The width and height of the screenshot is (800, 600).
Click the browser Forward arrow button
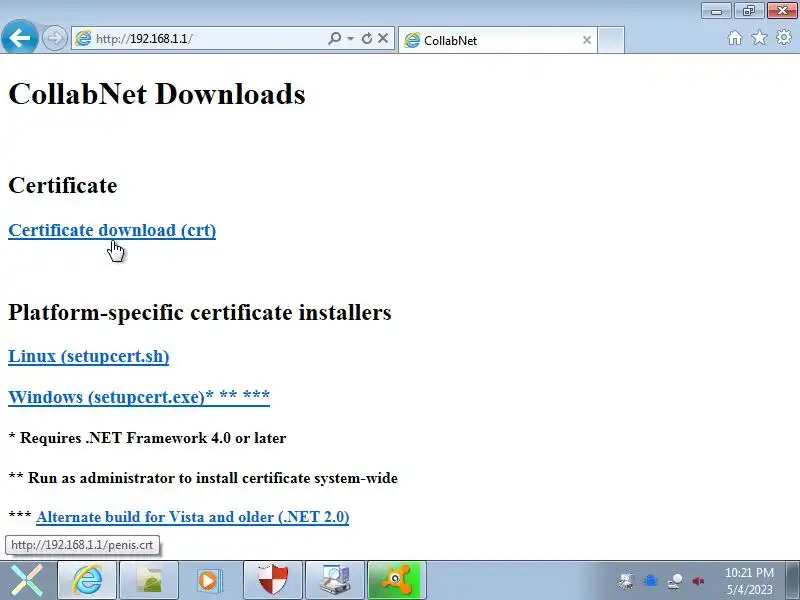coord(54,38)
